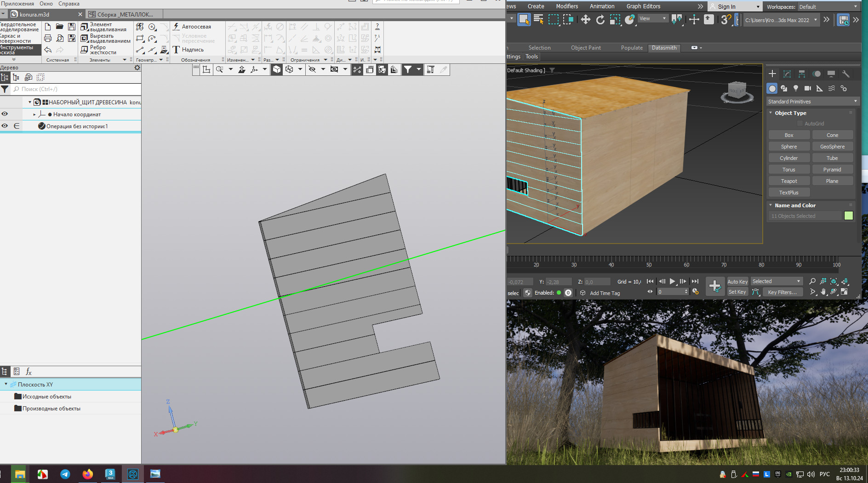Select the Rotate tool in 3ds Max
This screenshot has height=483, width=868.
(600, 19)
